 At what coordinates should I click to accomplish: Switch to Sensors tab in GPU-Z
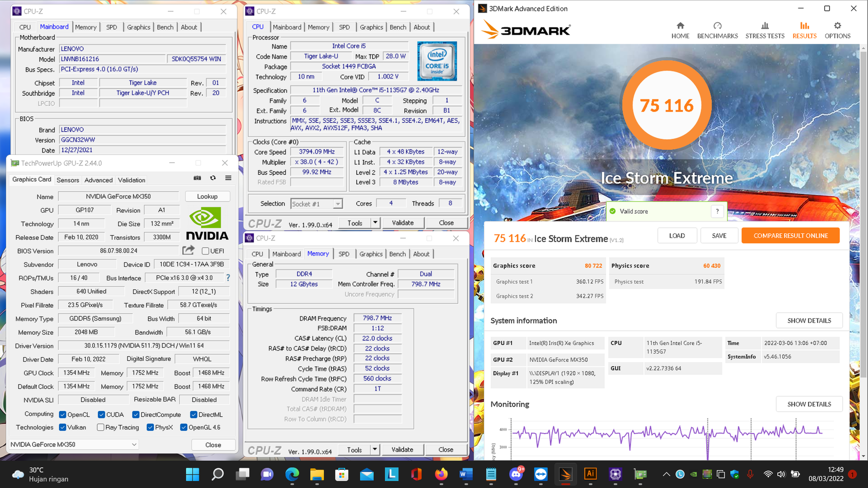click(68, 180)
